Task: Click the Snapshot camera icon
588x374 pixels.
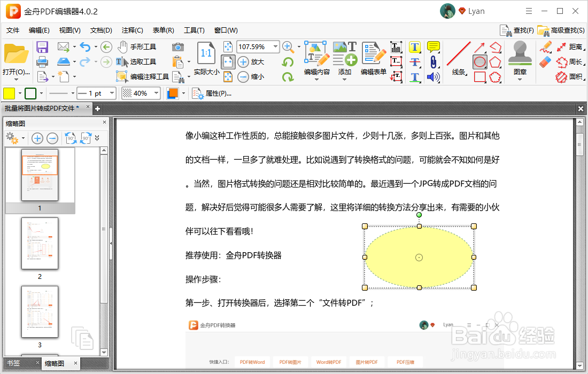Action: (x=178, y=47)
